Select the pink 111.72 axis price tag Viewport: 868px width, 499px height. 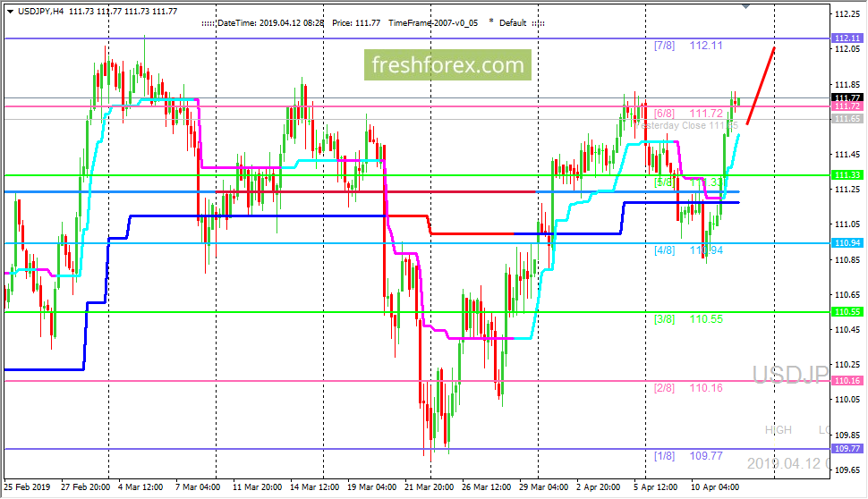pos(847,106)
